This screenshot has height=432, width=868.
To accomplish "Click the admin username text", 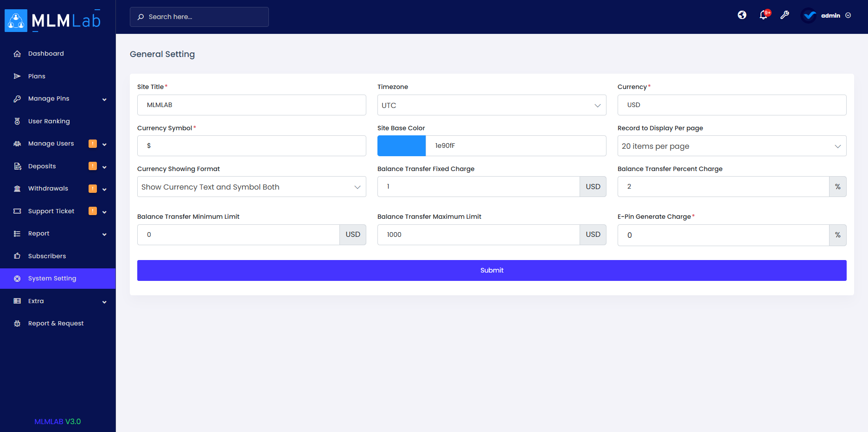I will pos(830,16).
